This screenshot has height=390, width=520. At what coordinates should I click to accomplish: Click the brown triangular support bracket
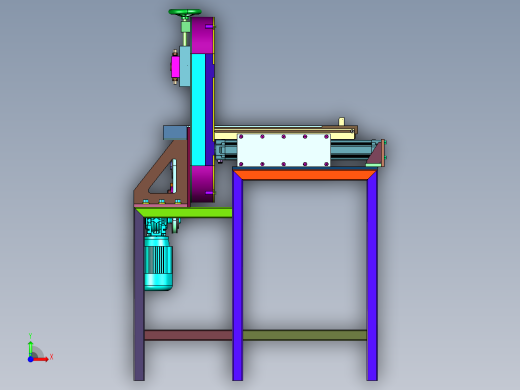[x=161, y=173]
